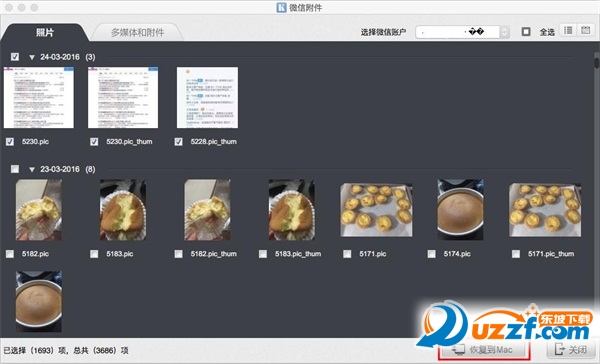Image resolution: width=600 pixels, height=364 pixels.
Task: Check the 23-03-2016 group checkbox
Action: click(15, 169)
